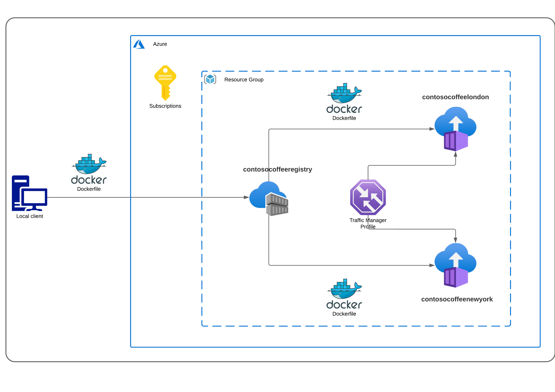Click the Docker icon near contosocoffeelondon
This screenshot has height=392, width=555.
(344, 98)
